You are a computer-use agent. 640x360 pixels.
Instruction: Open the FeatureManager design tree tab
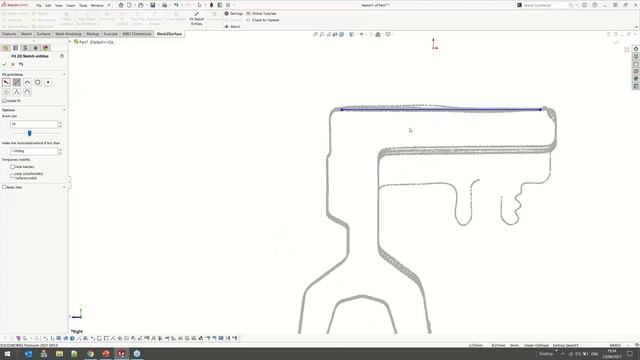(6, 48)
